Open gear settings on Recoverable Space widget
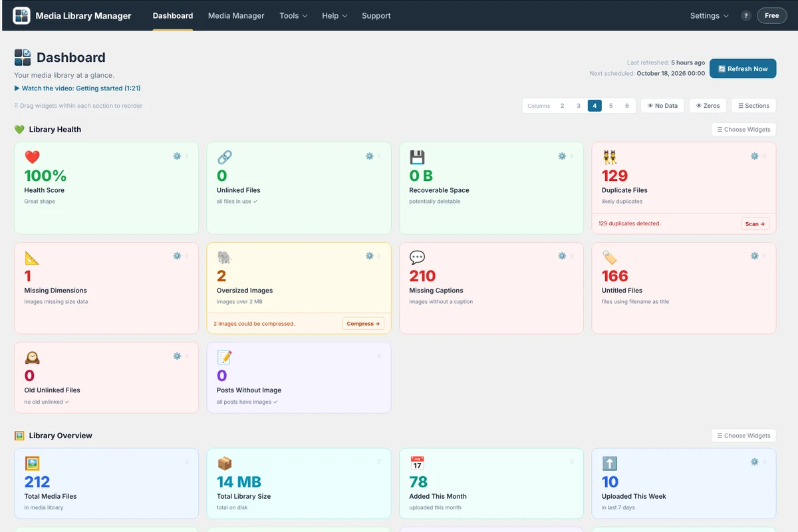Image resolution: width=798 pixels, height=532 pixels. tap(562, 156)
